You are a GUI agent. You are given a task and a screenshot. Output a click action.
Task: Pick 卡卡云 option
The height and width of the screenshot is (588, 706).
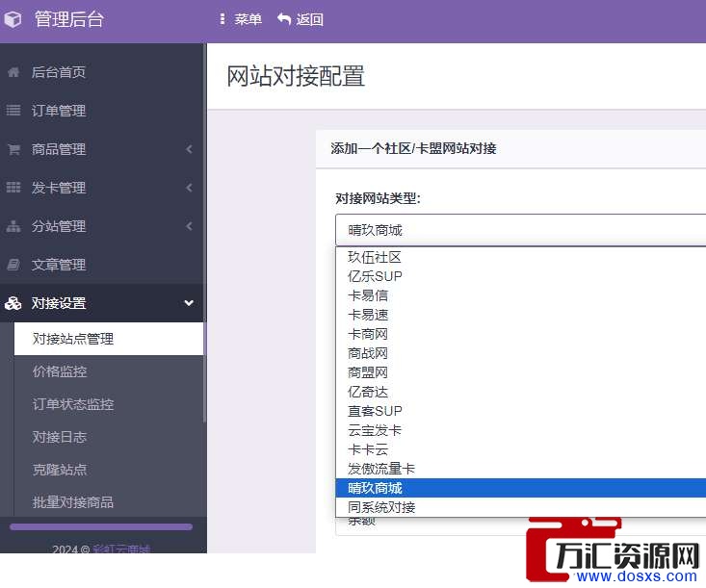tap(520, 449)
